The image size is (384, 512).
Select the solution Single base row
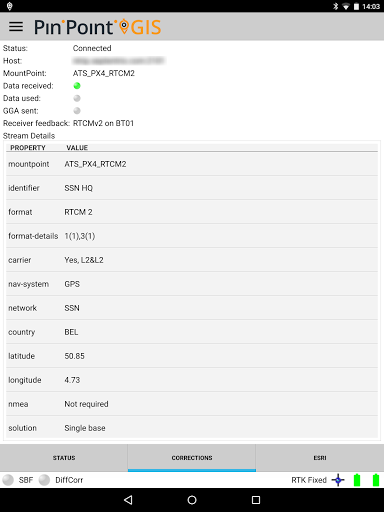[192, 428]
